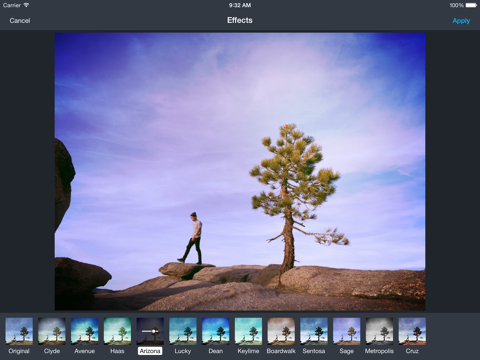
Task: Tap the Lucky label text
Action: click(183, 351)
